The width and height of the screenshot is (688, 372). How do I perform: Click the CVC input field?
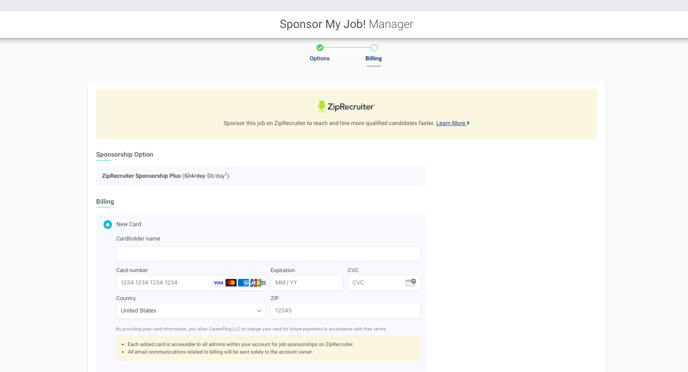384,283
